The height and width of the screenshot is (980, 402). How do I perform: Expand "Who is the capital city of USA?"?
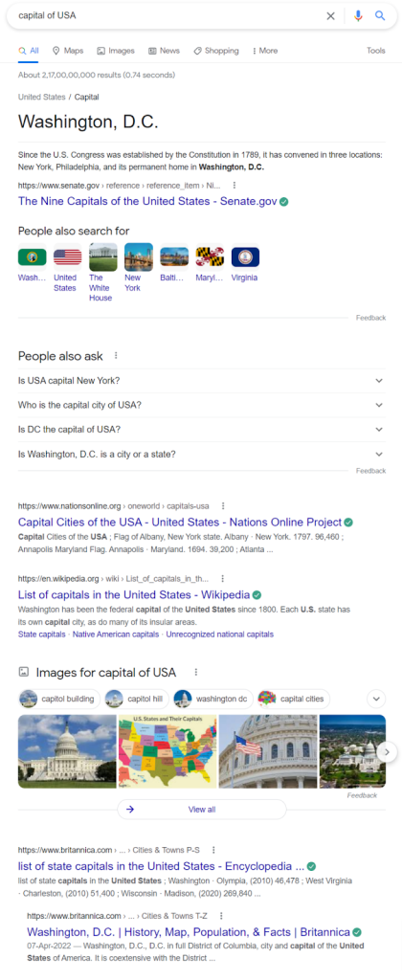pos(201,405)
